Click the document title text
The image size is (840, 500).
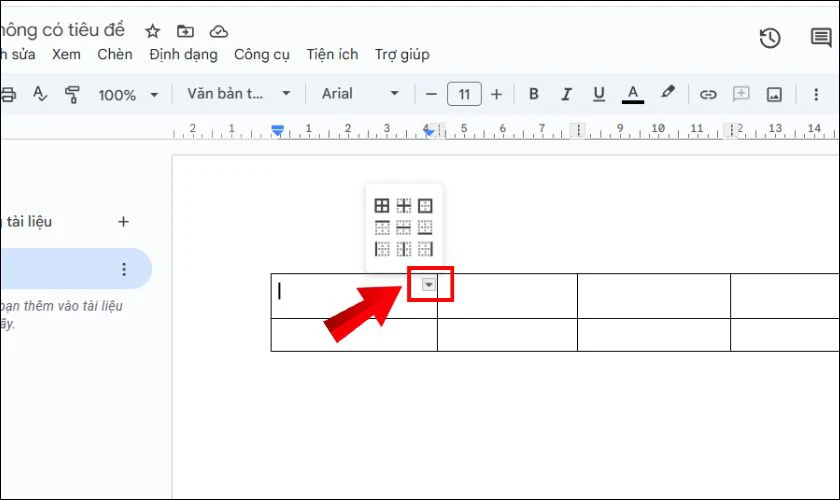(x=62, y=30)
